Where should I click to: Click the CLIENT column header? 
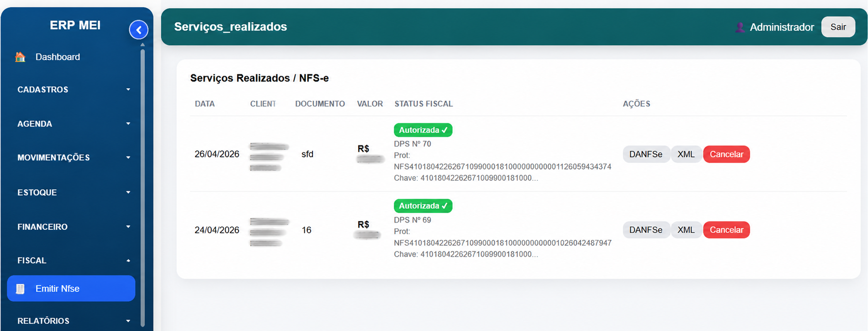point(263,104)
